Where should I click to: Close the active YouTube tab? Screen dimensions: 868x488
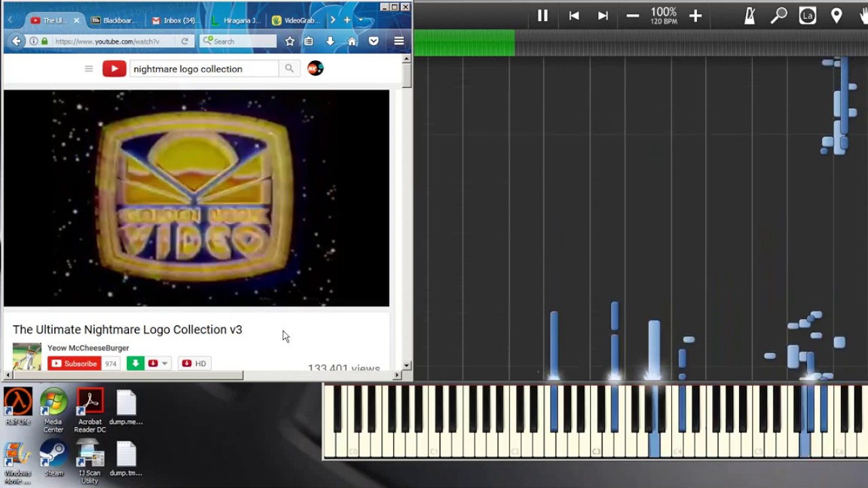click(x=76, y=20)
